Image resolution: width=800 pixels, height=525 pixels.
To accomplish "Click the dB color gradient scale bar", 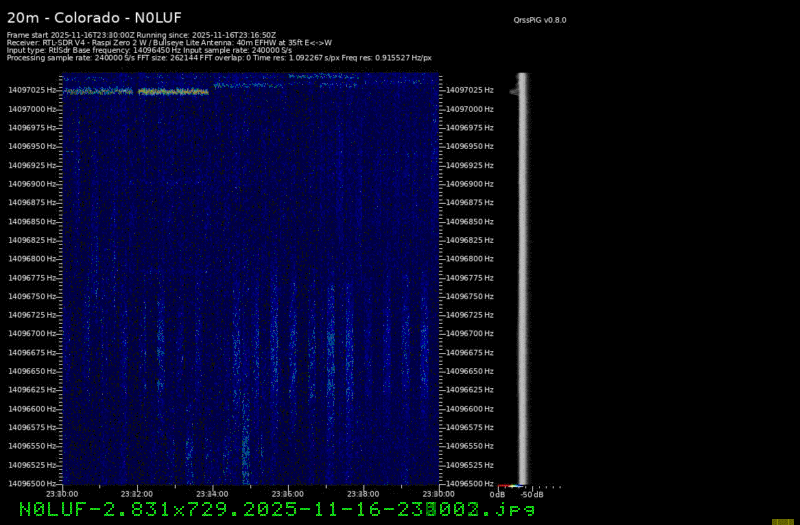I will click(x=511, y=486).
